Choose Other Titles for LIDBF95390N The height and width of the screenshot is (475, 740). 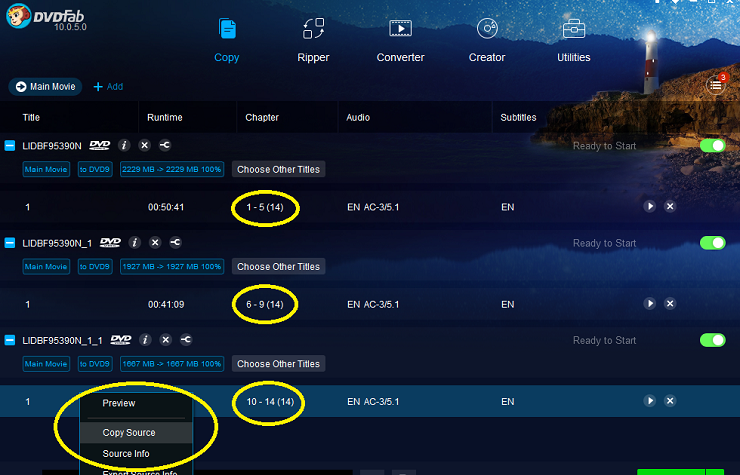[278, 170]
